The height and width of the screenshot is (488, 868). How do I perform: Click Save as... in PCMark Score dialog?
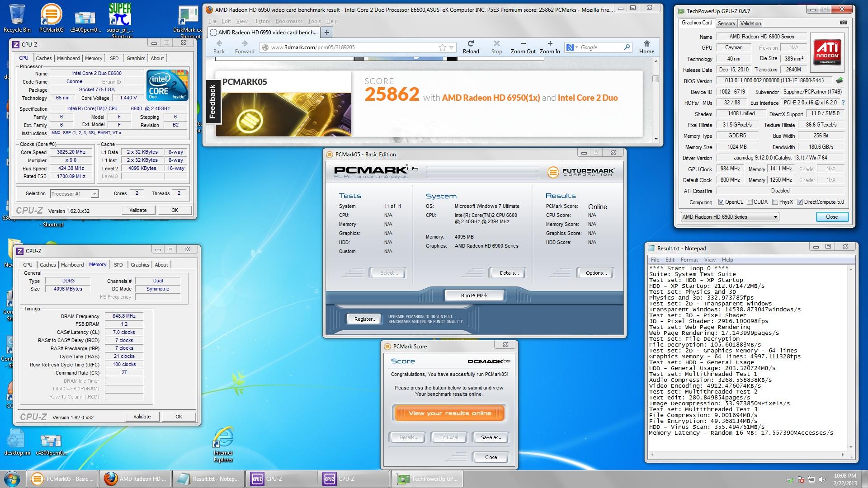click(x=491, y=437)
